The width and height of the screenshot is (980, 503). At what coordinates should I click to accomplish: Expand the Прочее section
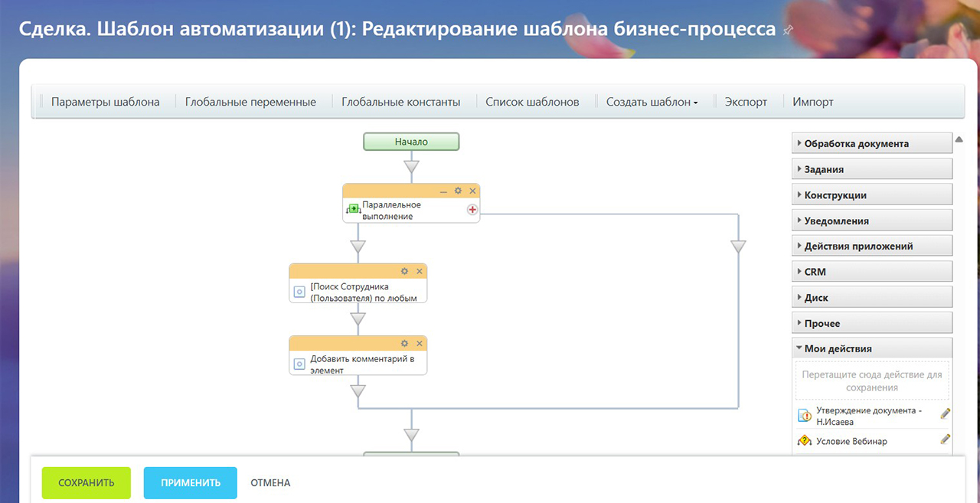872,323
